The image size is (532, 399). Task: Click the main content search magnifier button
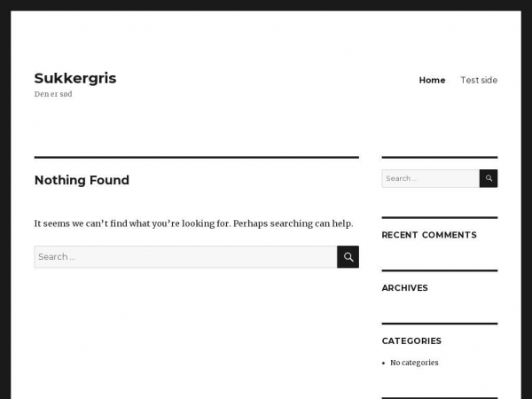click(348, 257)
